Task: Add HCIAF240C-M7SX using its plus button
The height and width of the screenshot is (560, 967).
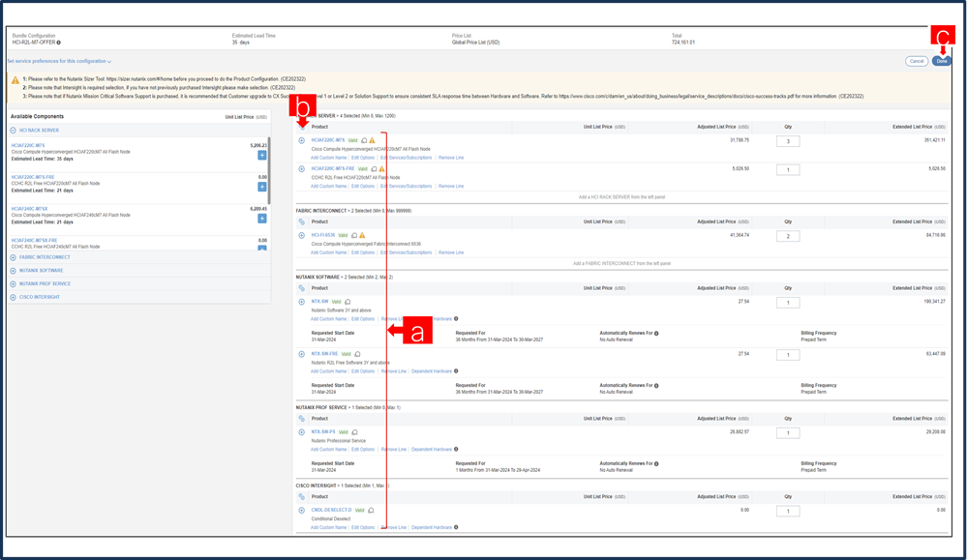Action: point(262,219)
